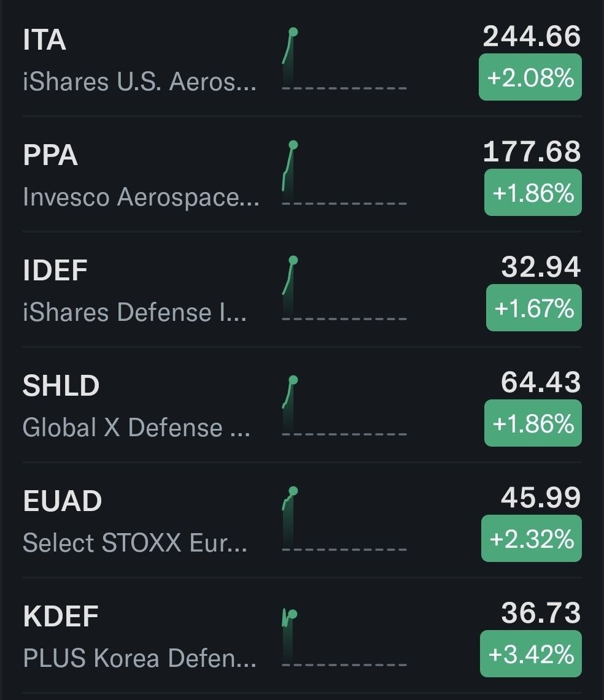Toggle the PPA +1.86% change badge
604x700 pixels.
533,193
